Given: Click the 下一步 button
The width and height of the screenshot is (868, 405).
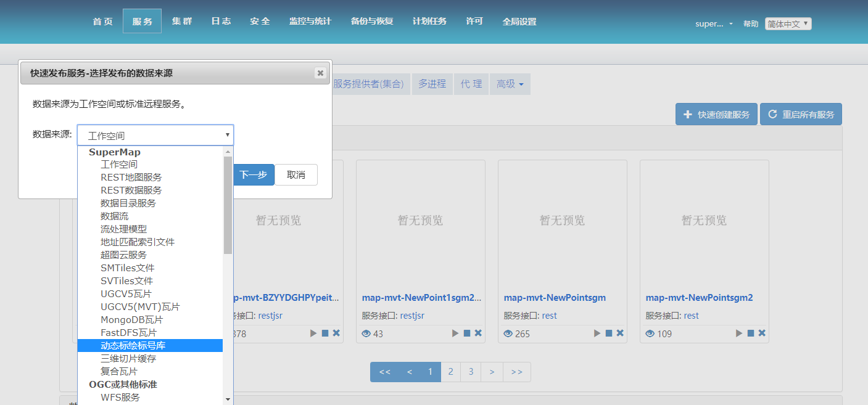Looking at the screenshot, I should coord(254,174).
